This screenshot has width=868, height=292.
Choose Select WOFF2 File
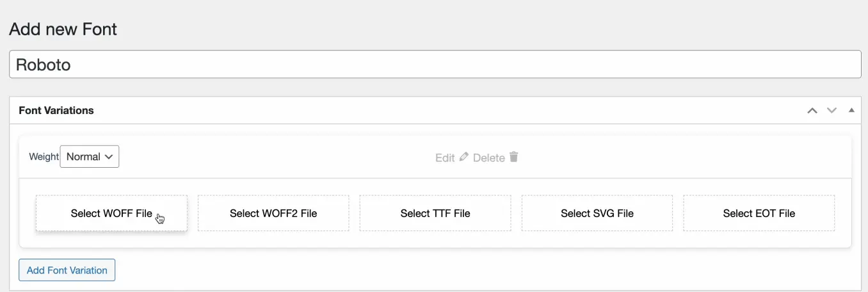coord(273,213)
